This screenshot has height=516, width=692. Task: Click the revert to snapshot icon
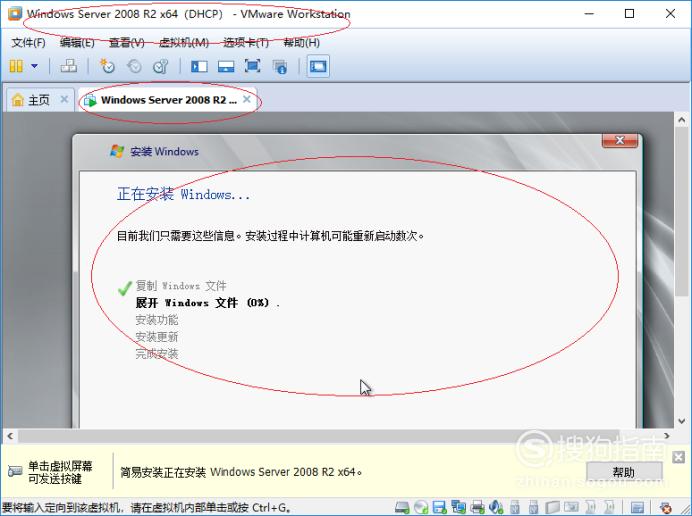134,66
